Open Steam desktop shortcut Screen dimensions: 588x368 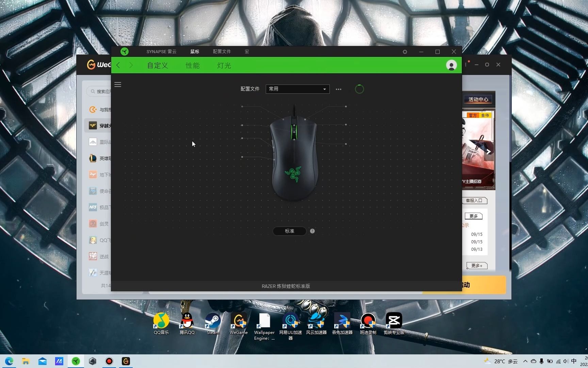pyautogui.click(x=213, y=324)
